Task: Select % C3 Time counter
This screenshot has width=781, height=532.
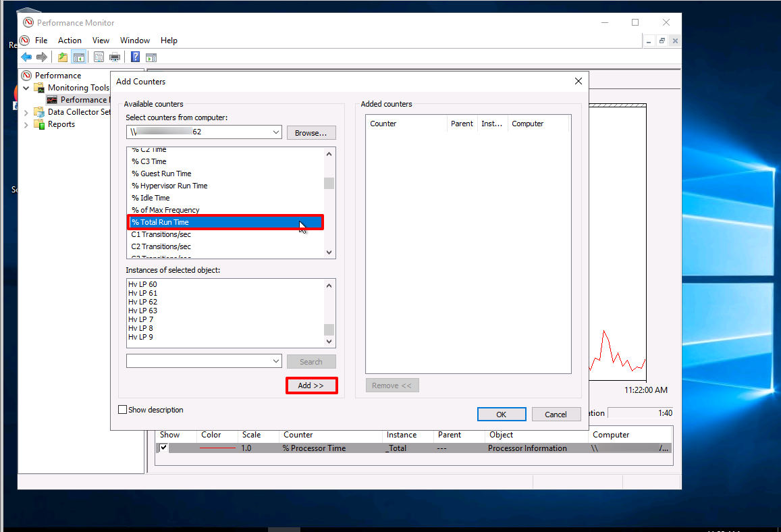Action: [x=149, y=161]
